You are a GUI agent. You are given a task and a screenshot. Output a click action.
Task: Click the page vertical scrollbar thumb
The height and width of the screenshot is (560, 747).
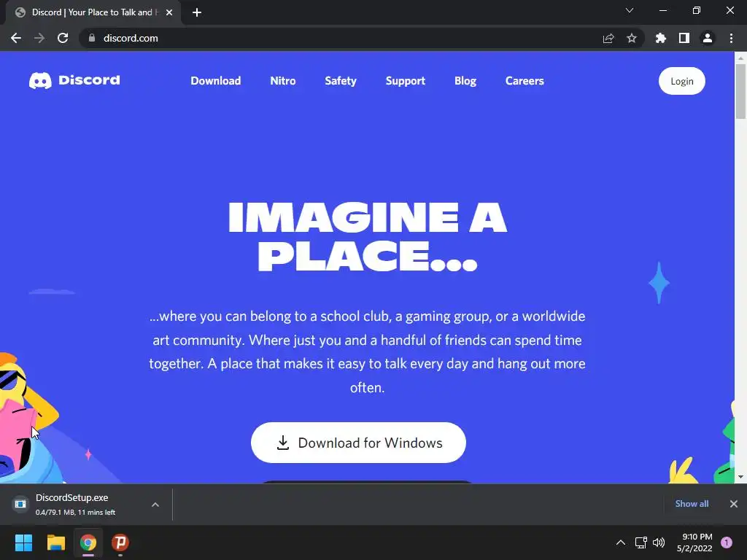[740, 90]
